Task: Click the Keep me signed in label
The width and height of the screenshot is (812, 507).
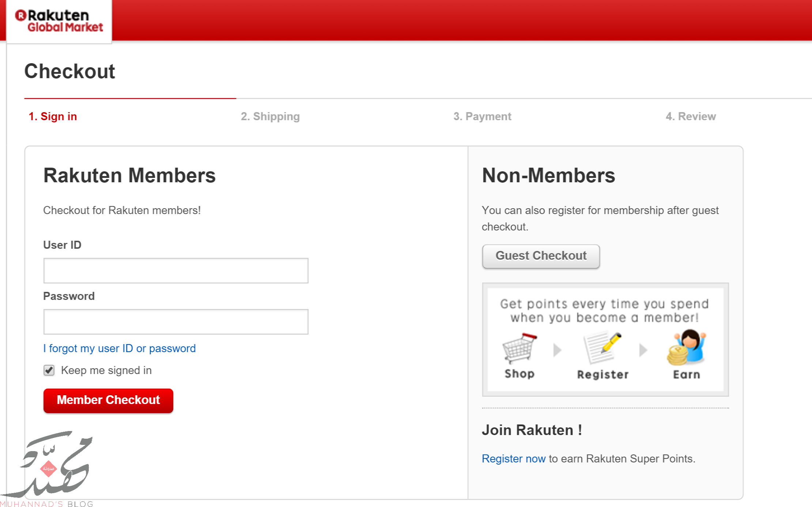Action: pyautogui.click(x=106, y=370)
